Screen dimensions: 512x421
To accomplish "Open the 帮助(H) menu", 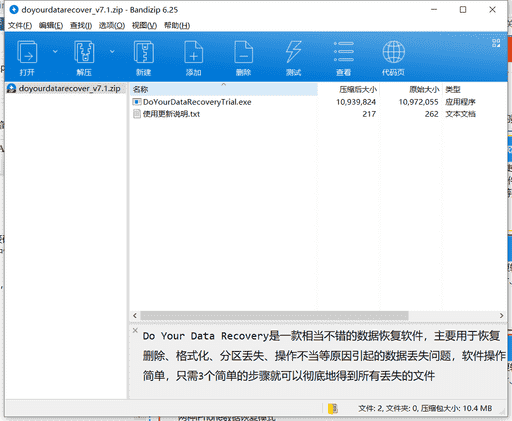I will click(177, 26).
